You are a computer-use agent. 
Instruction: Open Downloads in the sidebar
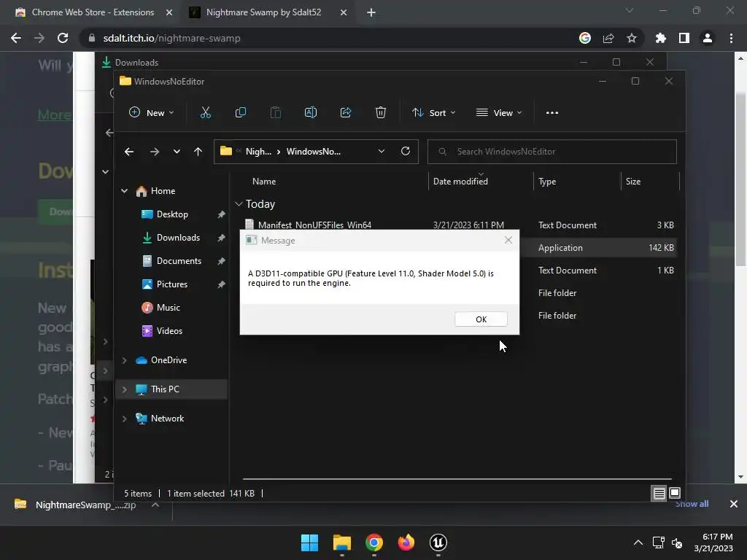(x=178, y=238)
